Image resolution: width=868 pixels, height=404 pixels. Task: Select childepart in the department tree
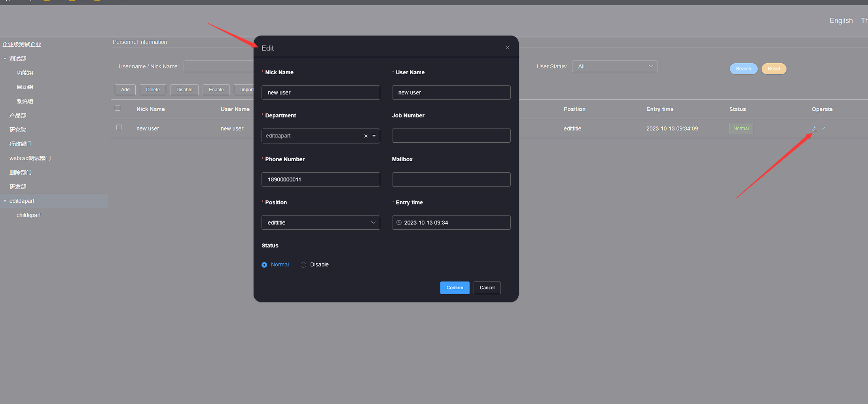[x=28, y=215]
